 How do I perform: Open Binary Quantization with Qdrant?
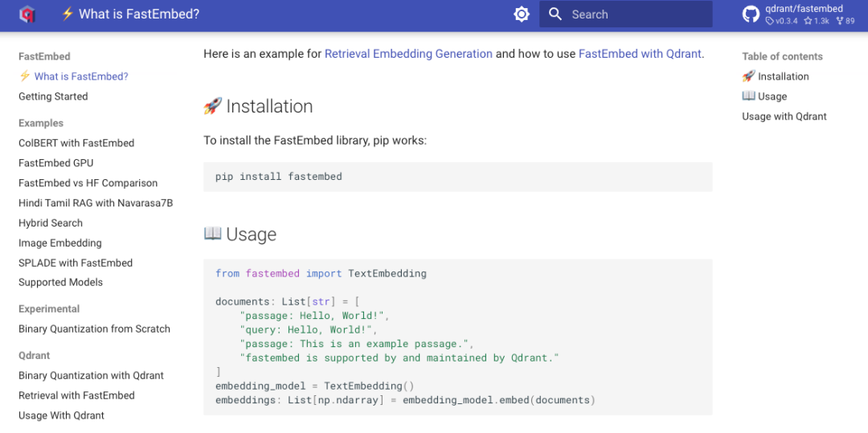click(x=92, y=375)
